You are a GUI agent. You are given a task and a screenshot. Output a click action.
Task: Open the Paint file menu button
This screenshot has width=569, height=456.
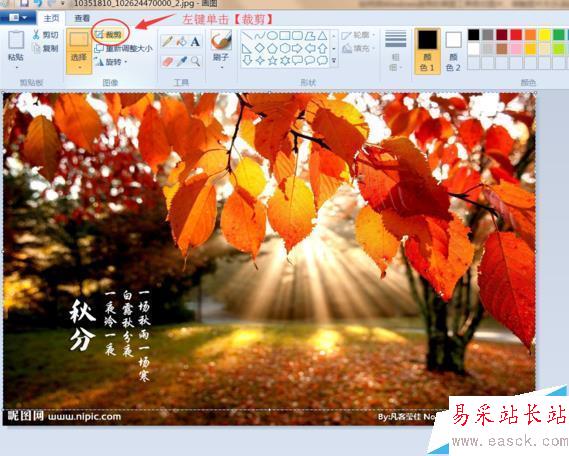pyautogui.click(x=17, y=17)
